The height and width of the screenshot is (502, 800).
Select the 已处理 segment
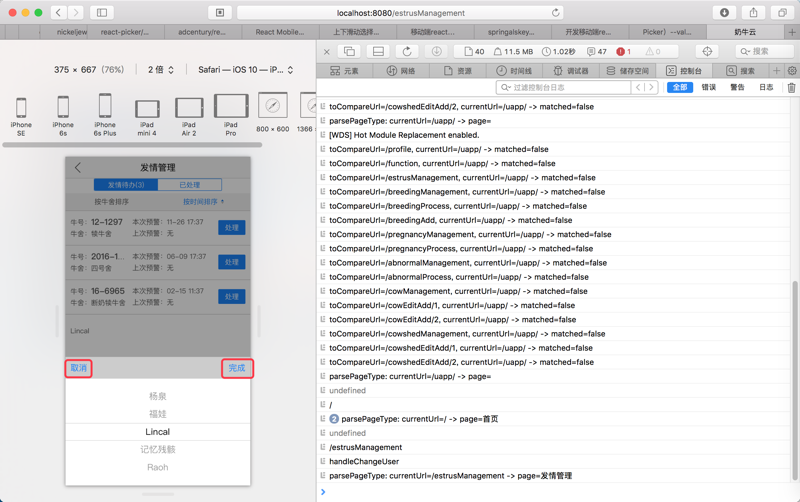click(190, 185)
